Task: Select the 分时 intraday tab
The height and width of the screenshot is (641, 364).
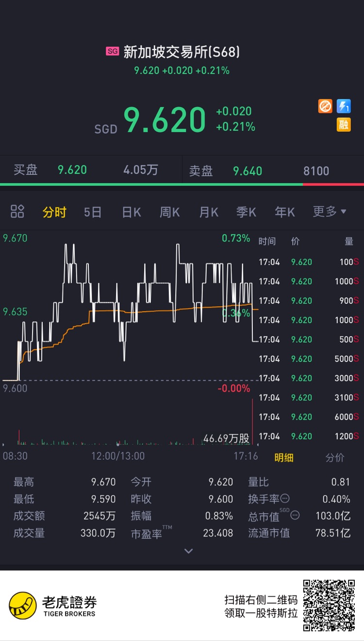Action: [x=54, y=212]
